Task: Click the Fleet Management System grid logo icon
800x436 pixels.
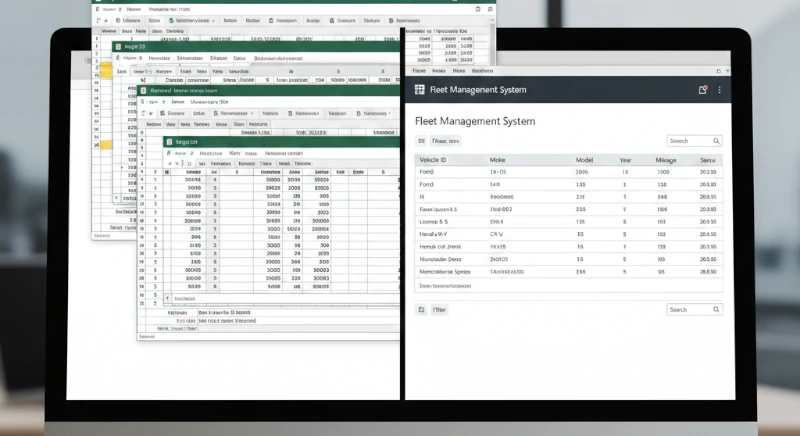Action: tap(420, 90)
